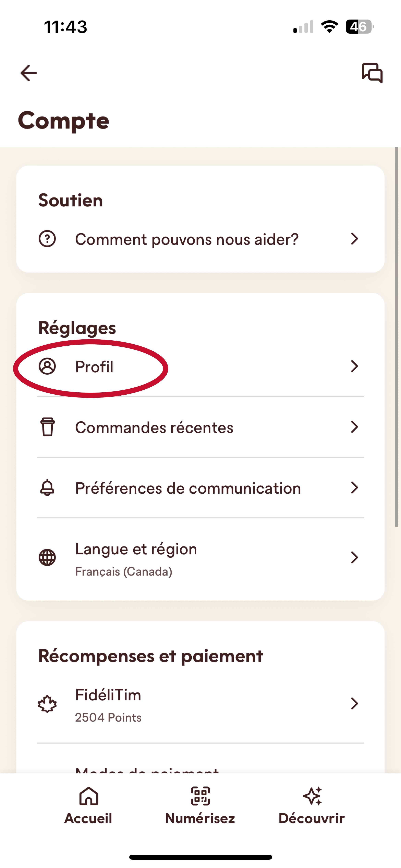
Task: Tap the back arrow icon
Action: pyautogui.click(x=29, y=73)
